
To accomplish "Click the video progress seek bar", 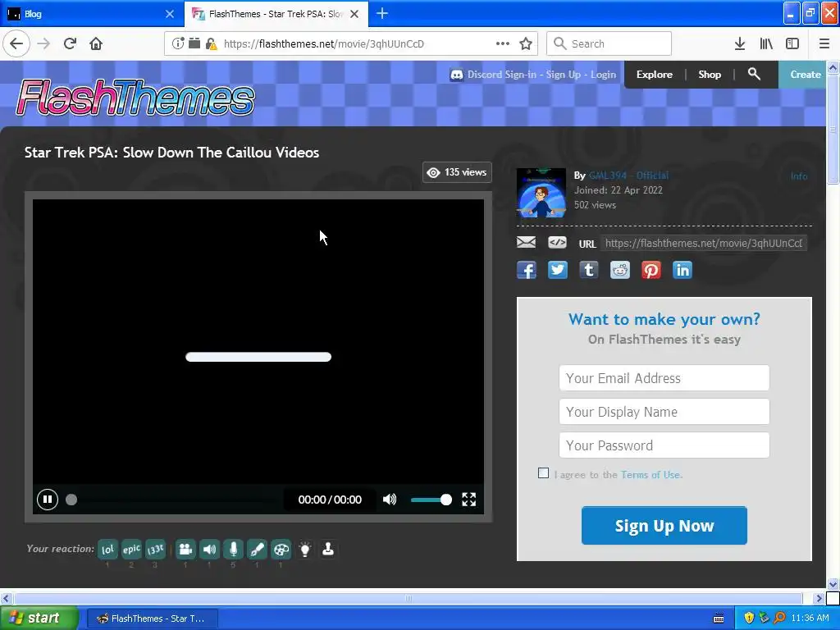I will (174, 500).
